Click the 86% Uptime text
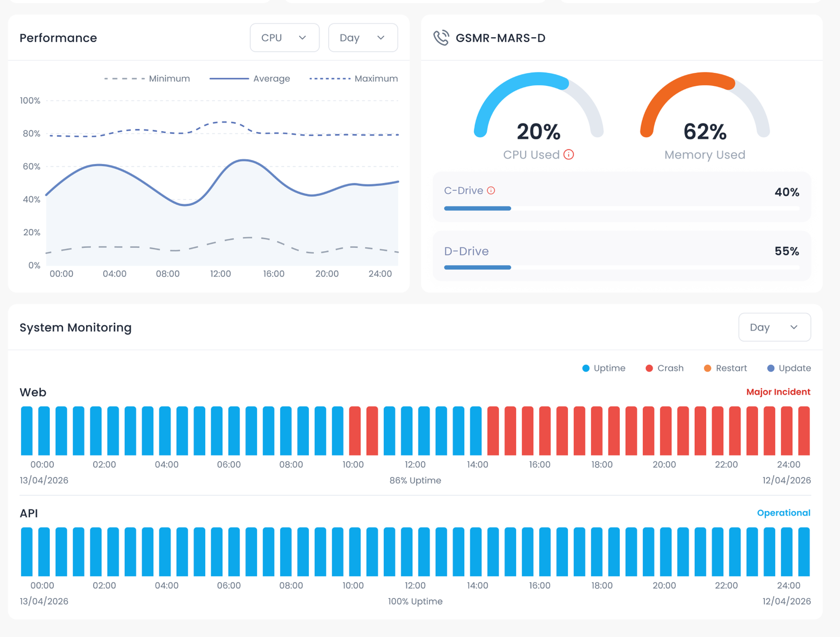Viewport: 840px width, 637px height. 415,480
